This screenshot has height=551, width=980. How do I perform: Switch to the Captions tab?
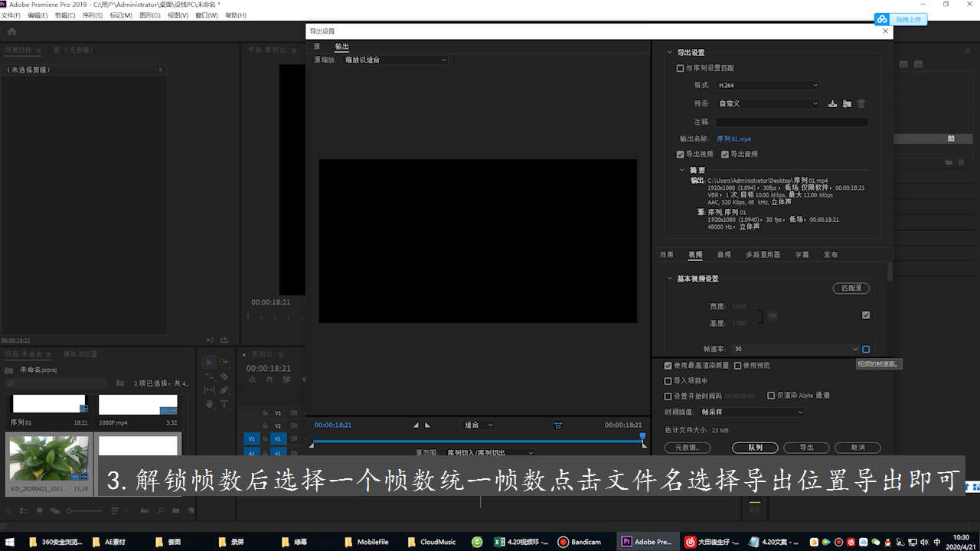point(802,255)
